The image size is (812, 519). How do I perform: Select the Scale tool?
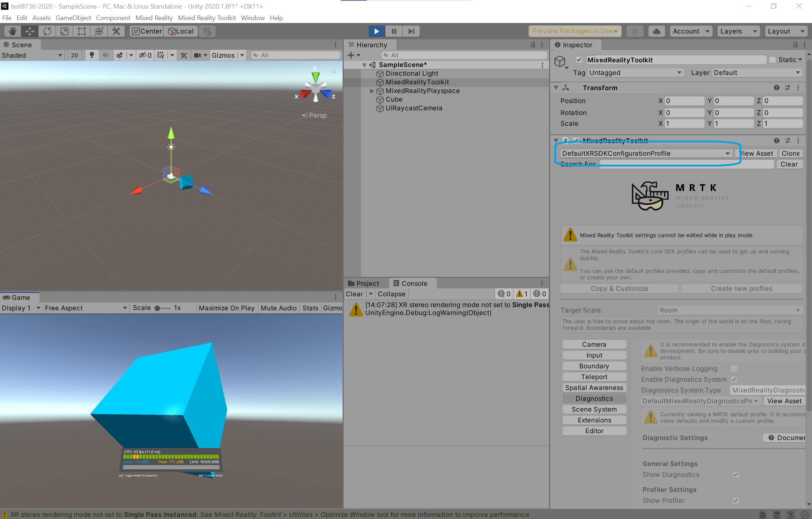click(64, 31)
